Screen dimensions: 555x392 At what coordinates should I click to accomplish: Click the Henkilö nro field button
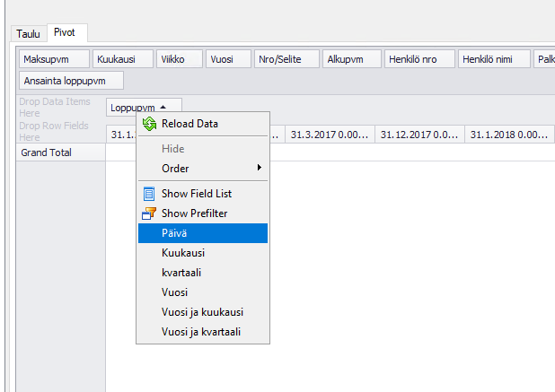419,59
